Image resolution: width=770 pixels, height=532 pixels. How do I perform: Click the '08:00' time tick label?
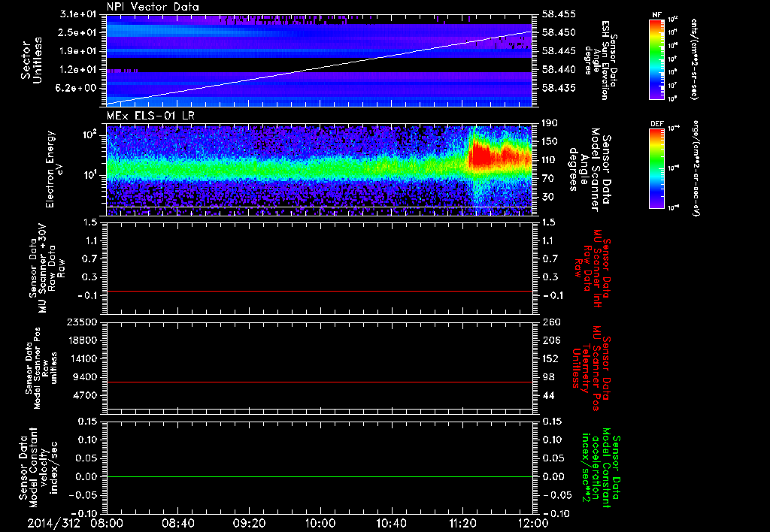pyautogui.click(x=106, y=523)
